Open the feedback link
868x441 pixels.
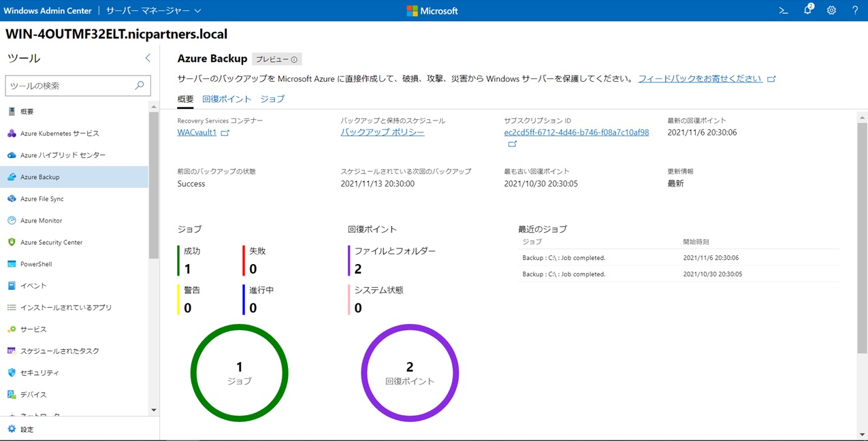pos(700,78)
